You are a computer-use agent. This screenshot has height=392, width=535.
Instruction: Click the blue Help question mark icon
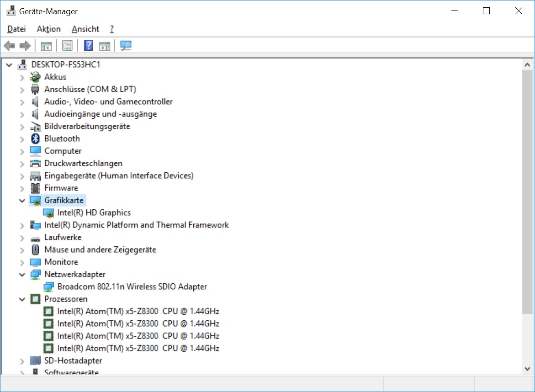coord(88,45)
